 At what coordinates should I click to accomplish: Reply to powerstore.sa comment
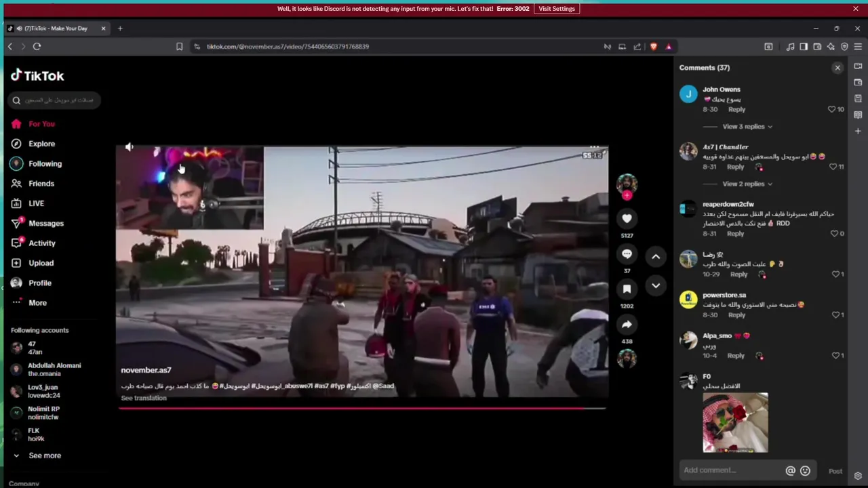pyautogui.click(x=736, y=315)
